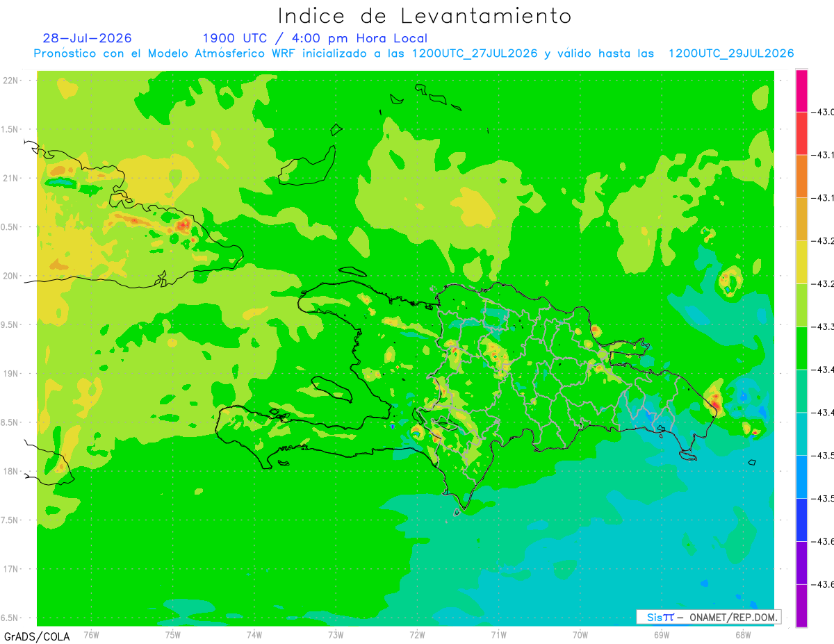The height and width of the screenshot is (644, 834).
Task: Click the '18N' latitude label
Action: tap(11, 471)
